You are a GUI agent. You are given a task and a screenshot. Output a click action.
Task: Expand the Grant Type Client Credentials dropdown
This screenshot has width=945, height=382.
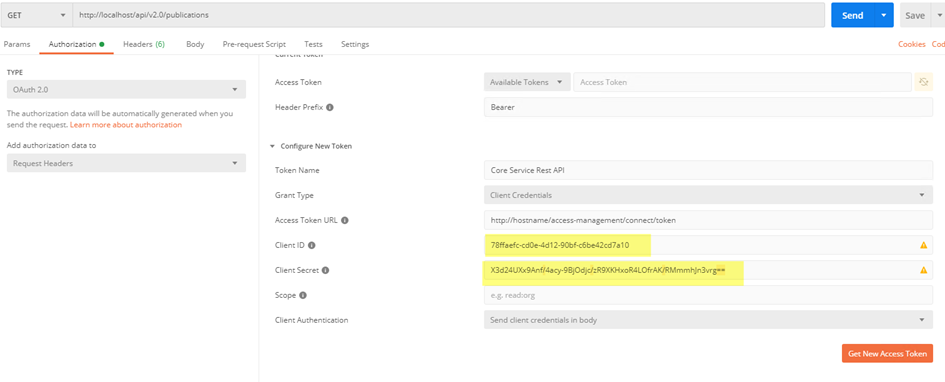tap(708, 195)
